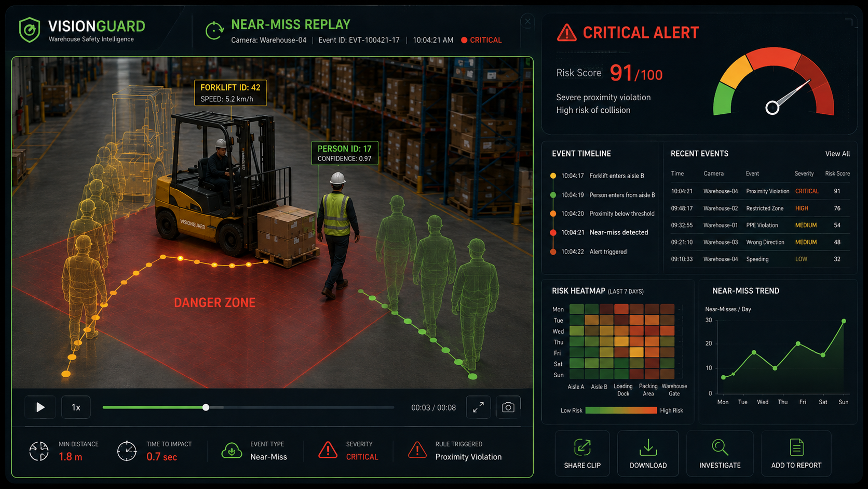Open View All recent events
The height and width of the screenshot is (489, 868).
(x=837, y=154)
